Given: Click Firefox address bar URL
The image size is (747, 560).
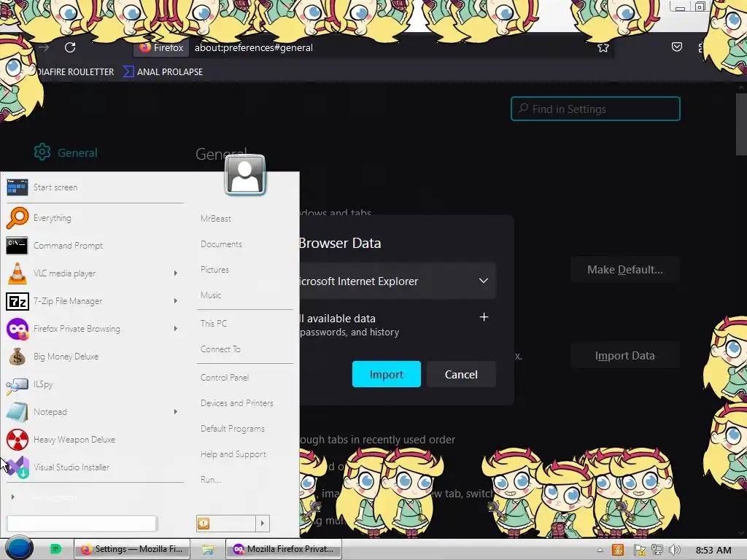Looking at the screenshot, I should coord(253,47).
